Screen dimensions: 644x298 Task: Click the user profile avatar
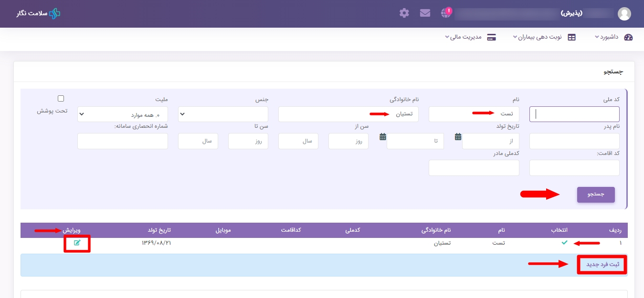tap(624, 14)
